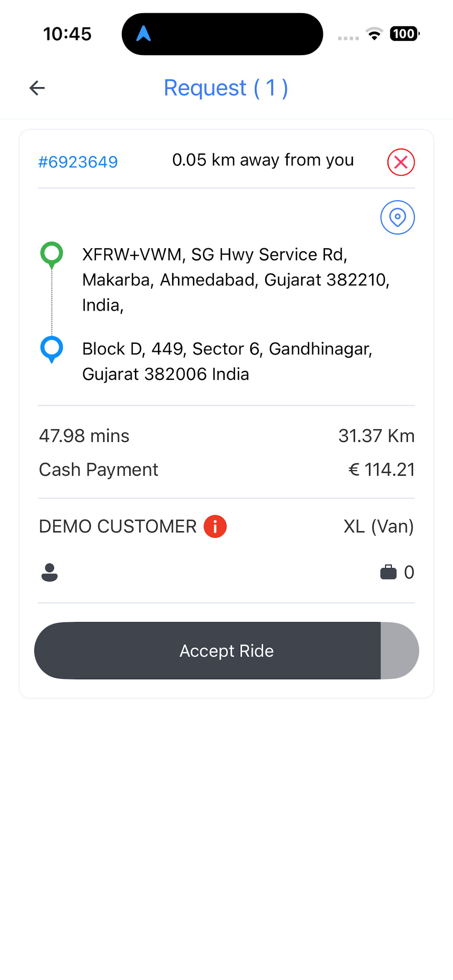Check the Wi-Fi status icon
The image size is (453, 980).
pos(375,34)
